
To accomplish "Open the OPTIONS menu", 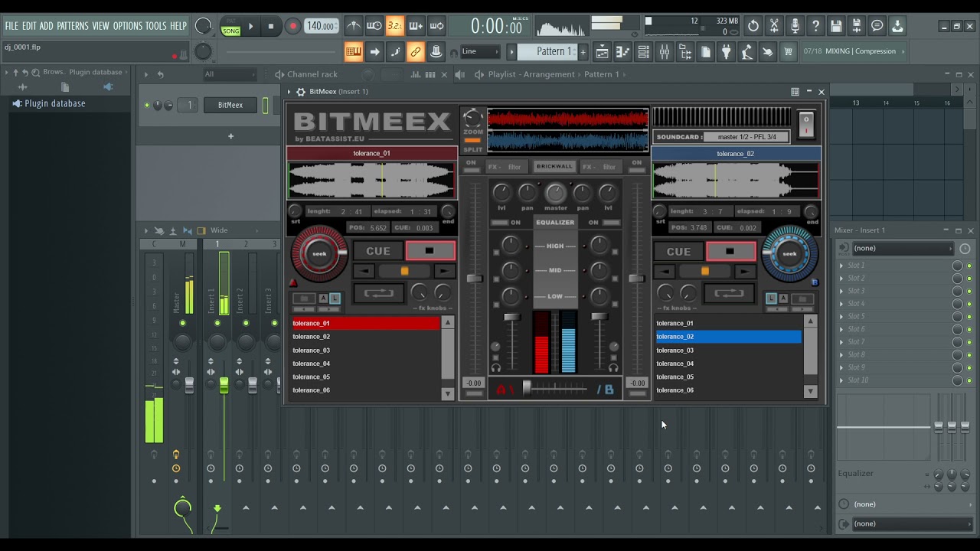I will click(128, 26).
